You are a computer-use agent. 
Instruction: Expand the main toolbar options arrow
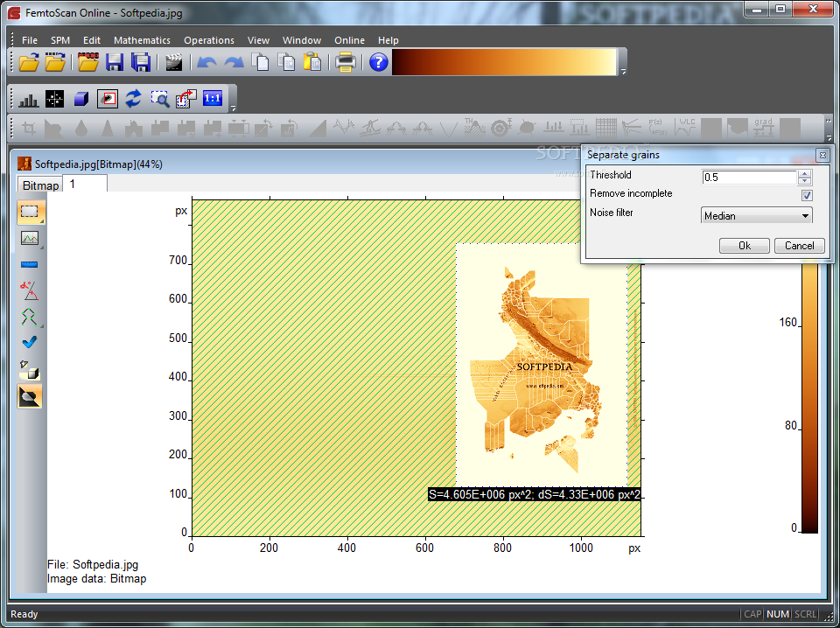[x=623, y=72]
